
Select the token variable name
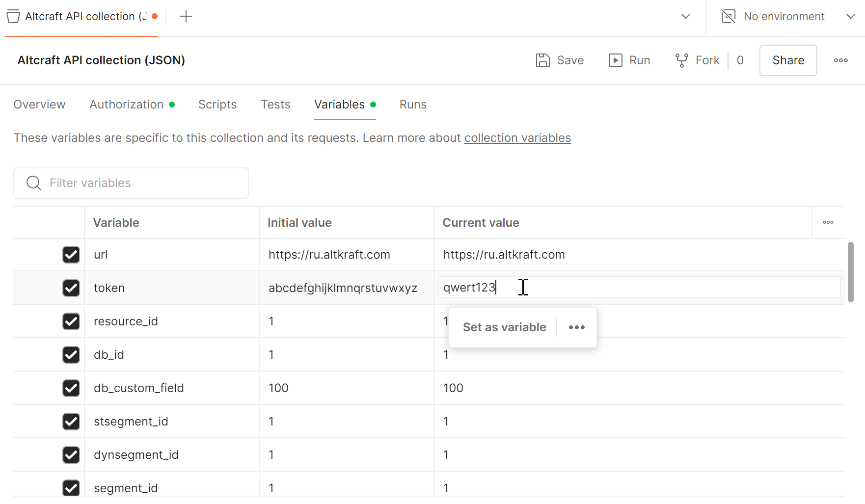click(x=109, y=288)
